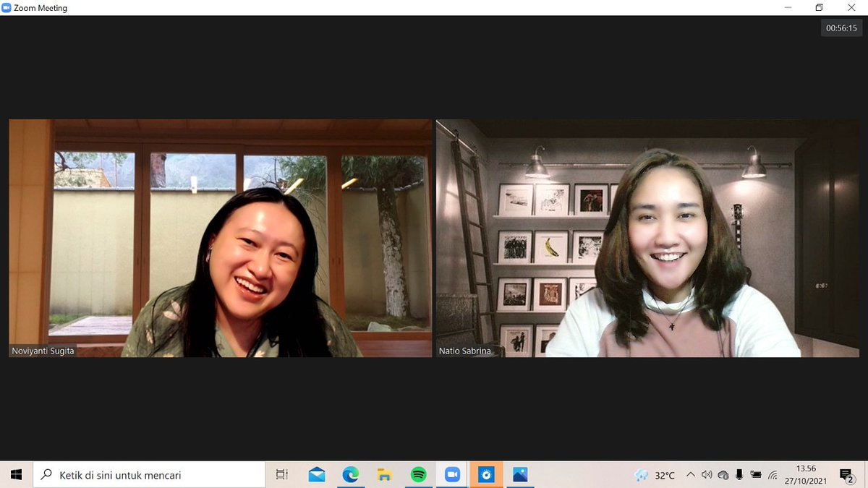
Task: Select the Zoom taskbar icon
Action: tap(452, 475)
